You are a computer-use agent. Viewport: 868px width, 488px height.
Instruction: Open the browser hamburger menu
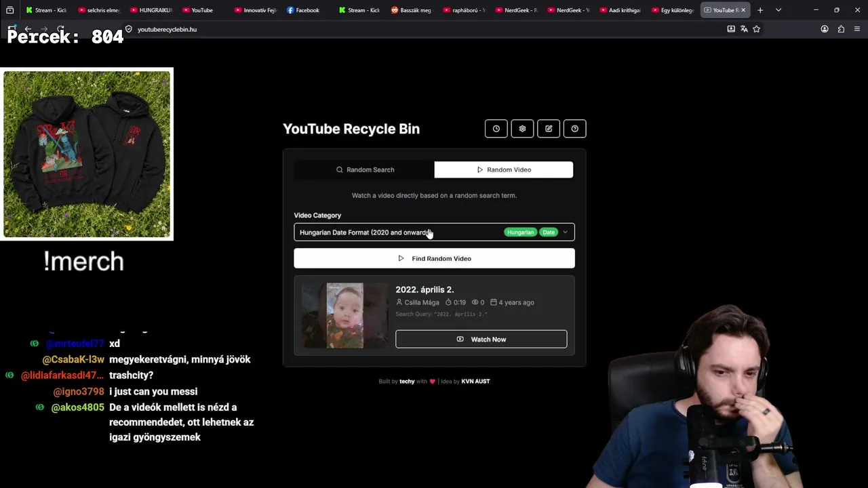click(858, 29)
